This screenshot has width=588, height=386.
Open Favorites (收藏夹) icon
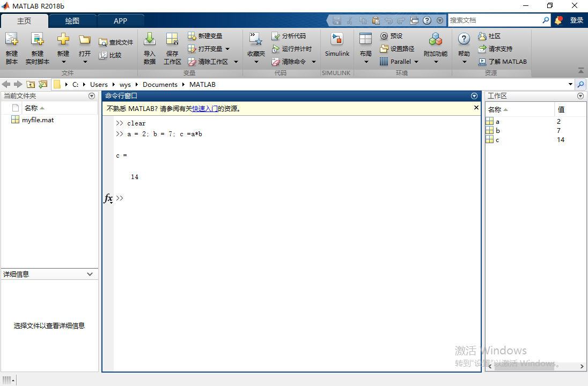[x=256, y=39]
